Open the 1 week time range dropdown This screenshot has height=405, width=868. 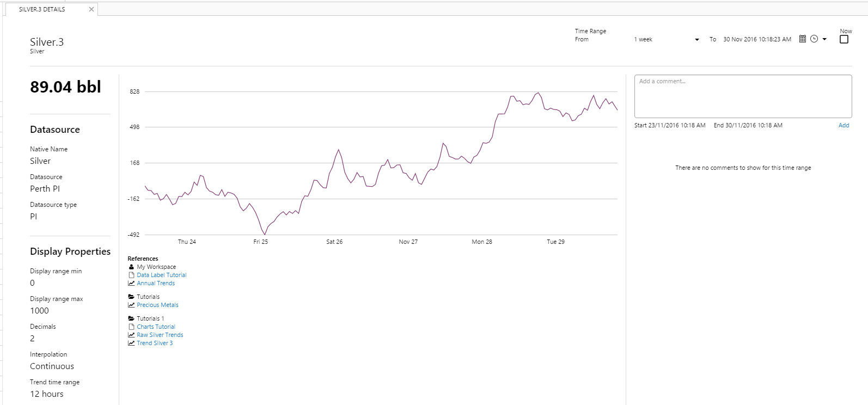pyautogui.click(x=666, y=40)
